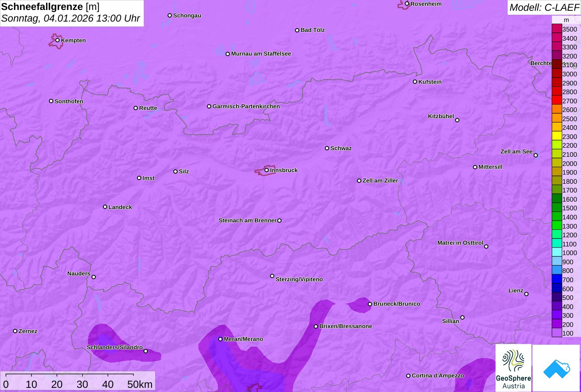The image size is (581, 392).
Task: Click the "Schlanders/Silandro" town label
Action: click(x=115, y=348)
